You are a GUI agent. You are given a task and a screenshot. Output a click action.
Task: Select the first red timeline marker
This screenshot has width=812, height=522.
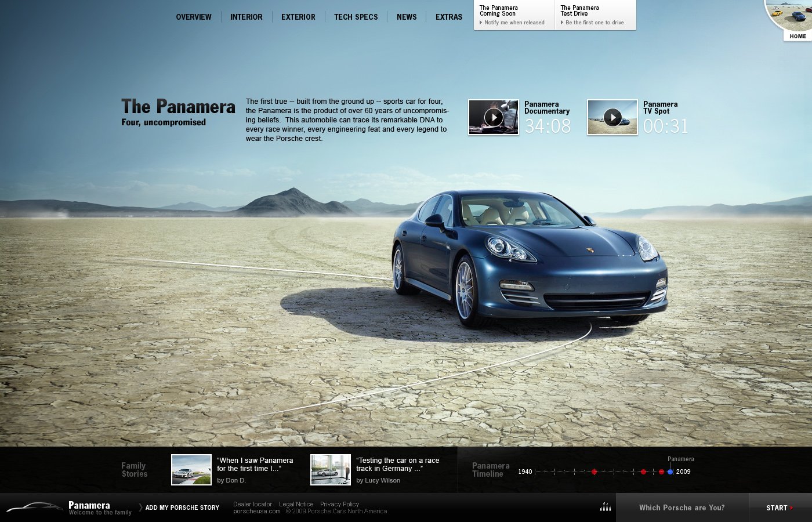tap(594, 472)
